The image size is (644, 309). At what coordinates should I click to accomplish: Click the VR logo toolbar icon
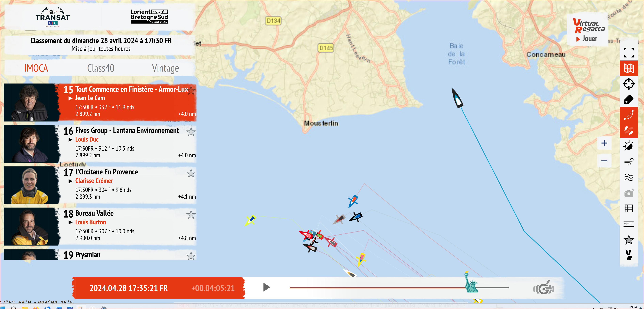tap(629, 255)
